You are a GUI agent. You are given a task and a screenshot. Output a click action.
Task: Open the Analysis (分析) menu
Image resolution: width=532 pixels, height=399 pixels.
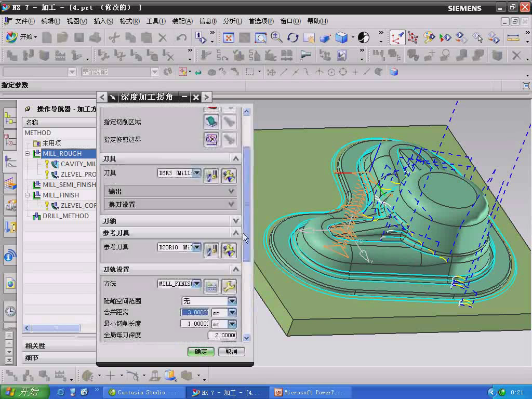[233, 21]
